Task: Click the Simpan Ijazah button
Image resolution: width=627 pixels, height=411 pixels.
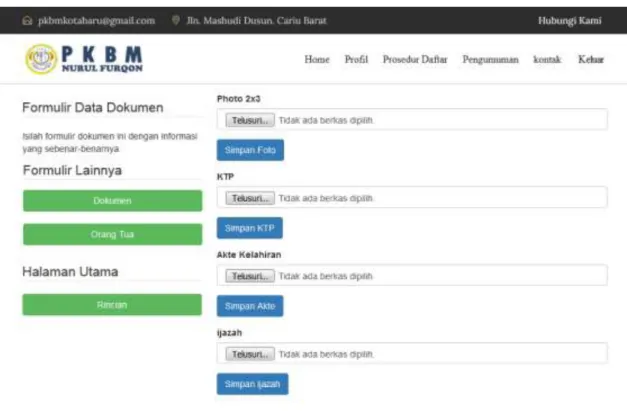Action: [252, 384]
